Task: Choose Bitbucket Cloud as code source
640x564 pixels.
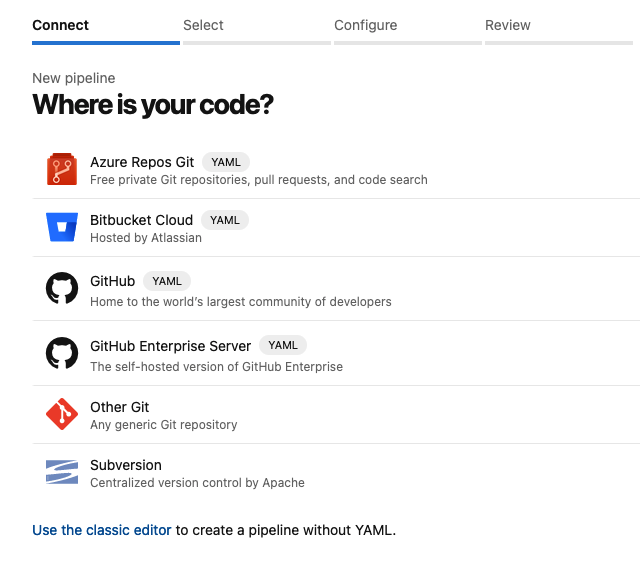Action: coord(141,220)
